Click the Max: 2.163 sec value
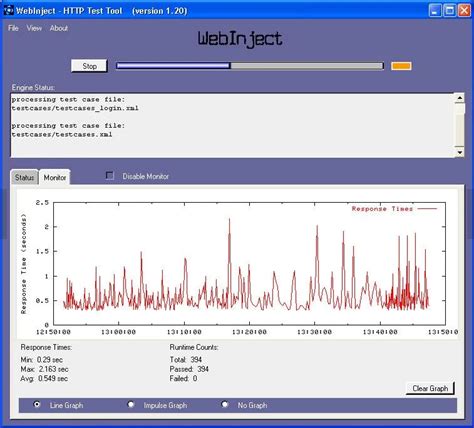Image resolution: width=474 pixels, height=428 pixels. coord(44,369)
